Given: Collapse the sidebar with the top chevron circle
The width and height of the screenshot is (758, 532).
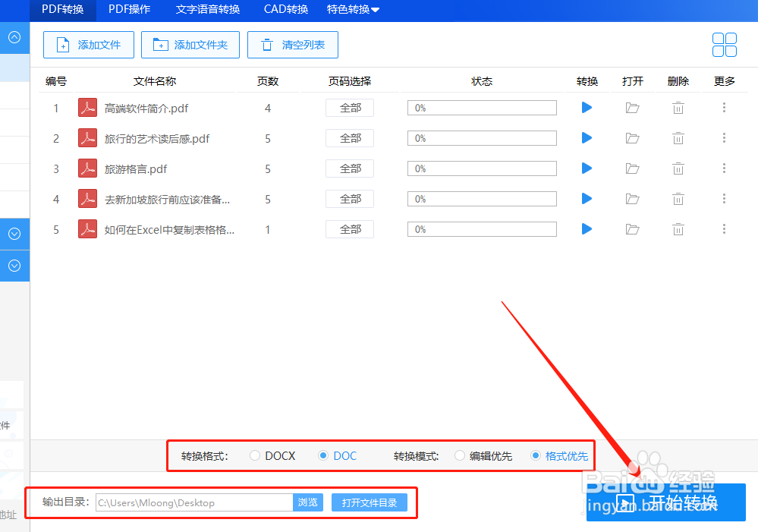Looking at the screenshot, I should click(14, 37).
